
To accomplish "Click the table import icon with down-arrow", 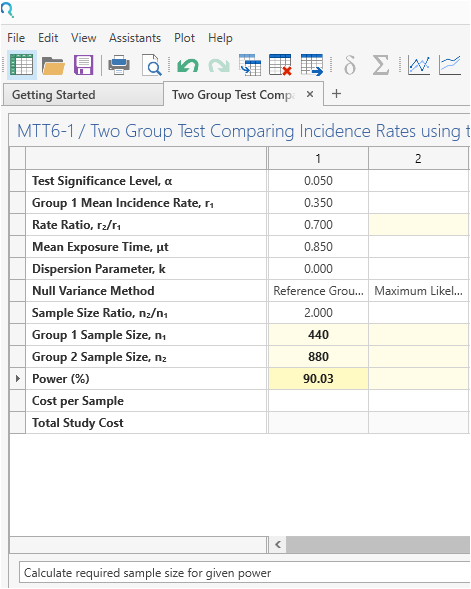I will [250, 65].
